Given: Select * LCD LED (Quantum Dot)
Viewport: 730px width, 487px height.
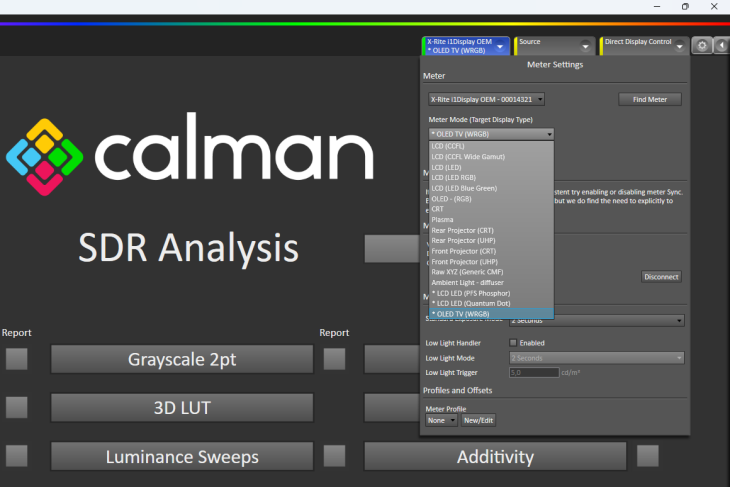Looking at the screenshot, I should coord(491,304).
